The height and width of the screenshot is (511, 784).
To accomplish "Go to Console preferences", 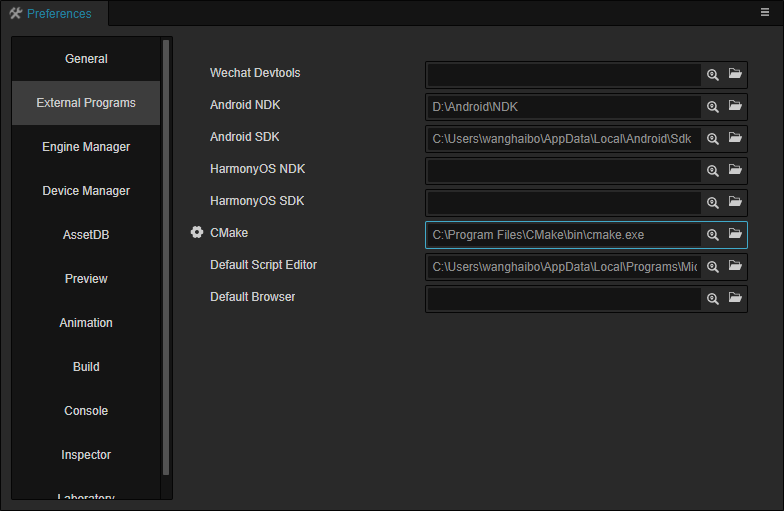I will click(86, 411).
